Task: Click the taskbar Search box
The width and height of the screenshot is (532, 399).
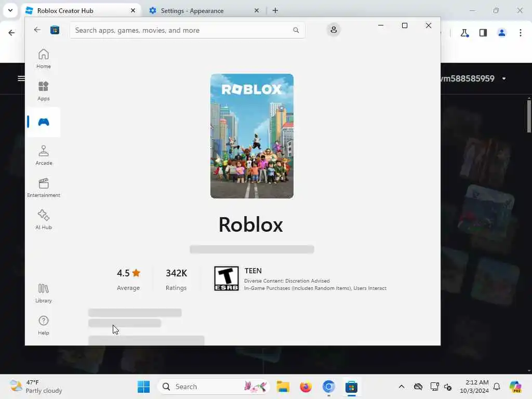Action: pos(214,387)
